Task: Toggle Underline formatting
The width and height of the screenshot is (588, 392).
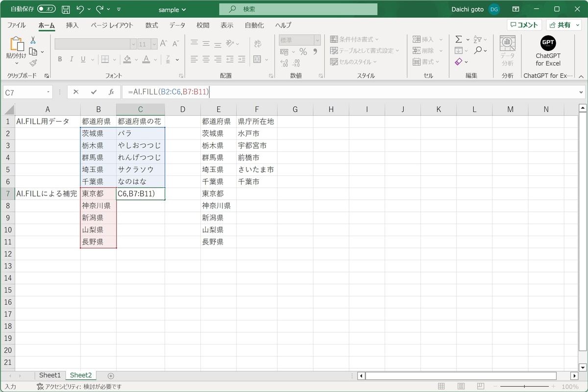Action: pyautogui.click(x=83, y=59)
